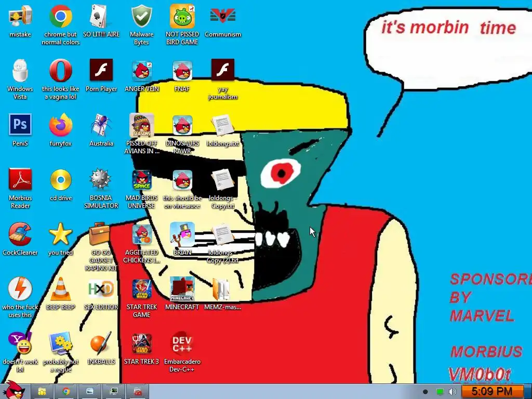The width and height of the screenshot is (532, 399).
Task: Click the black dot tray icon
Action: click(x=425, y=392)
